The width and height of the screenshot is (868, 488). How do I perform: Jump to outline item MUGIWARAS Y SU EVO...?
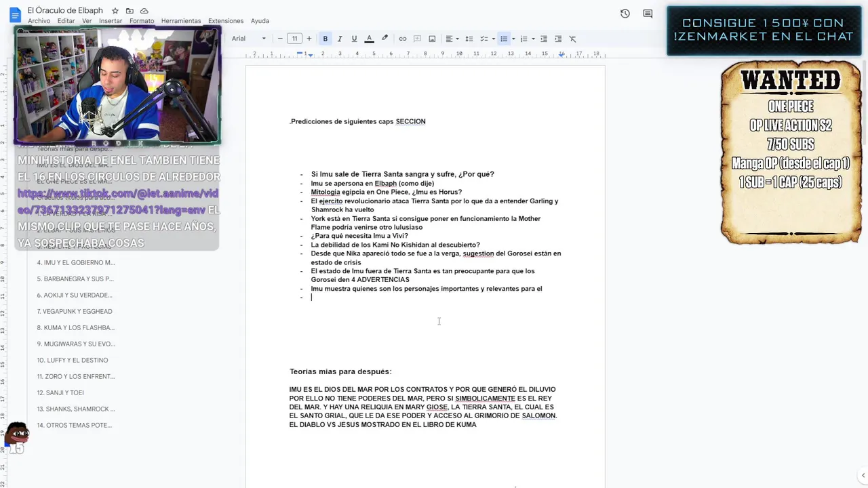coord(76,344)
